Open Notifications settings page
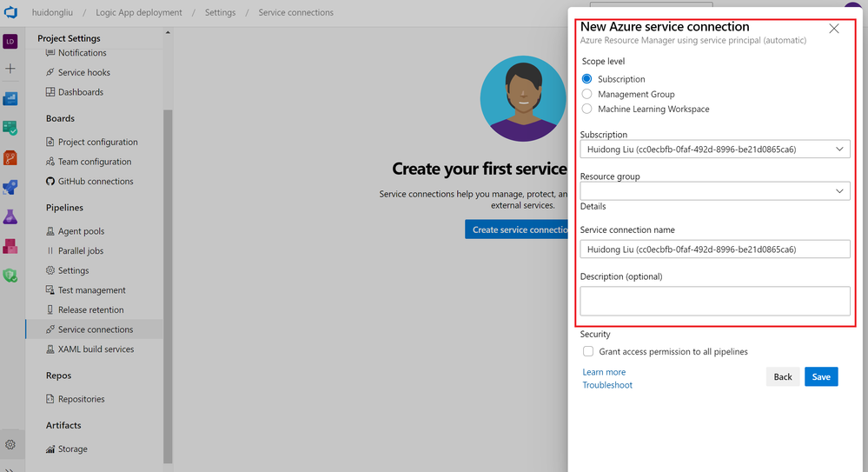868x472 pixels. [82, 53]
